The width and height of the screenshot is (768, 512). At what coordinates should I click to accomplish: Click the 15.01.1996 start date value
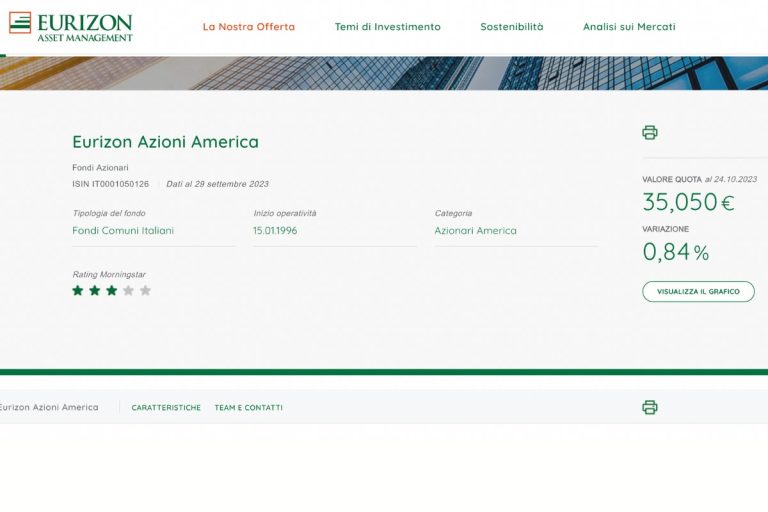click(x=275, y=230)
